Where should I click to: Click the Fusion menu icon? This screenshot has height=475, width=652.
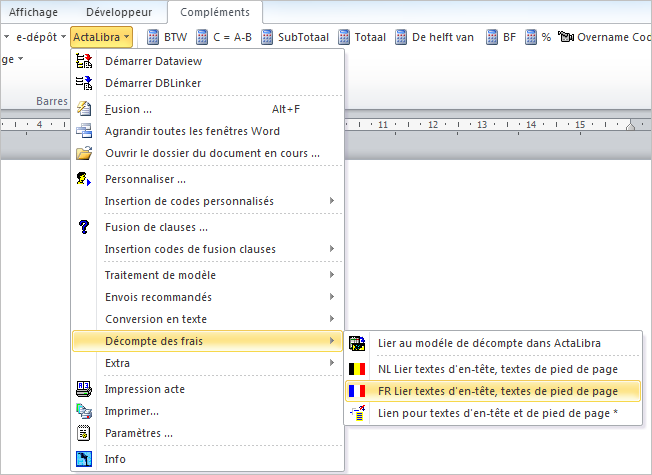[84, 109]
